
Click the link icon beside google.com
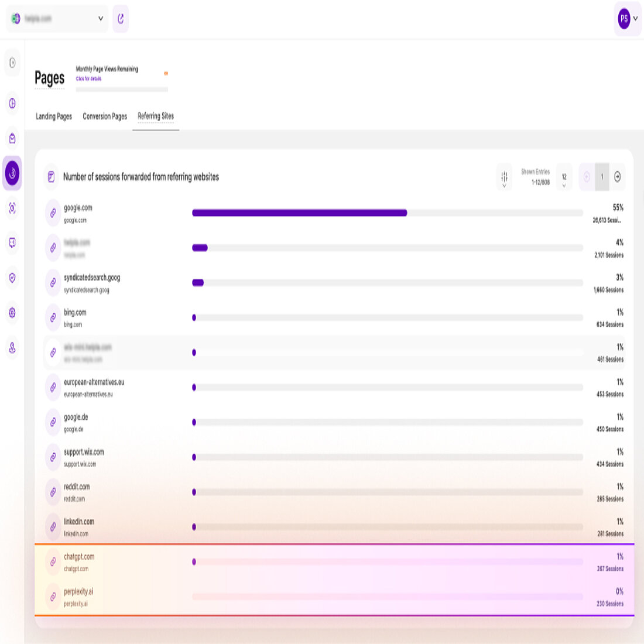52,213
